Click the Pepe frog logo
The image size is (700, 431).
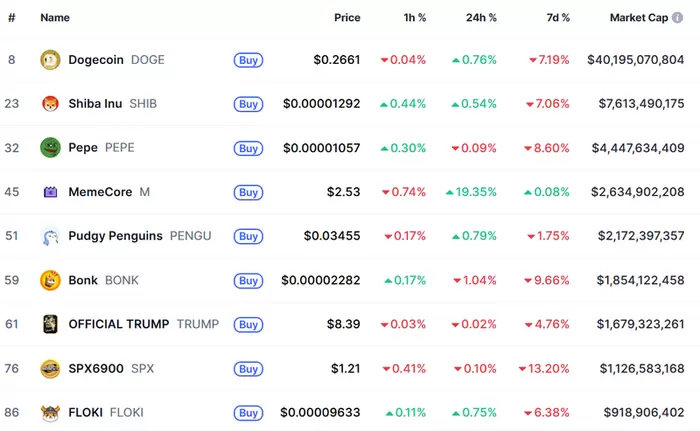pyautogui.click(x=50, y=148)
